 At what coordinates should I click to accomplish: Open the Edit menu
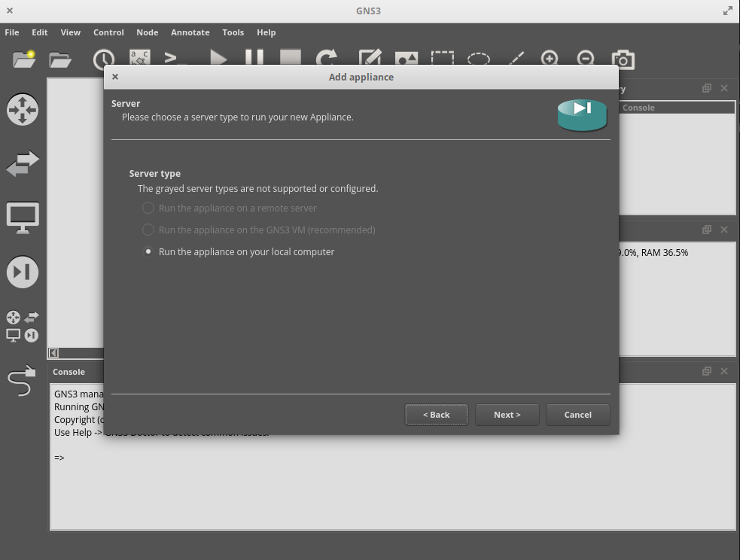(40, 32)
